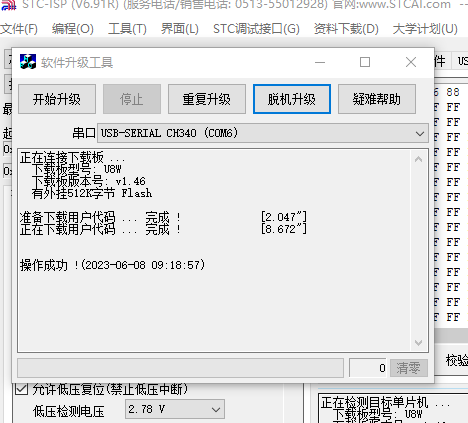Open the 界面(L) menu
The height and width of the screenshot is (423, 468).
[x=180, y=29]
